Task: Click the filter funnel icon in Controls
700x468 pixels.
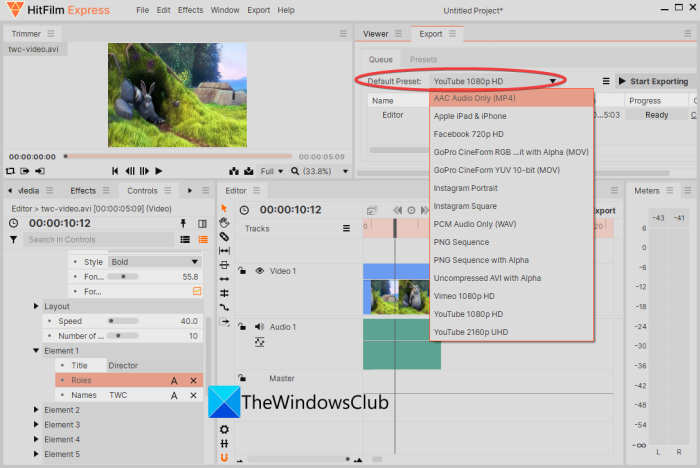Action: [13, 240]
